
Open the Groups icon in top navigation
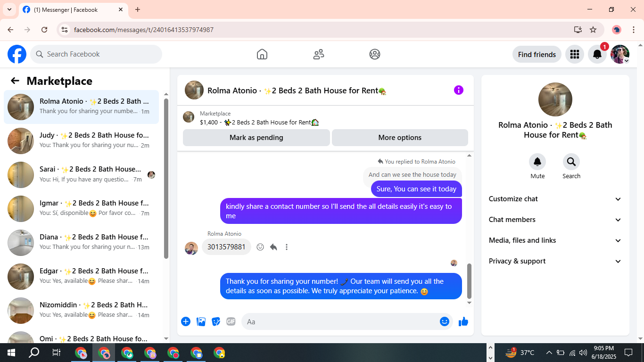point(375,54)
